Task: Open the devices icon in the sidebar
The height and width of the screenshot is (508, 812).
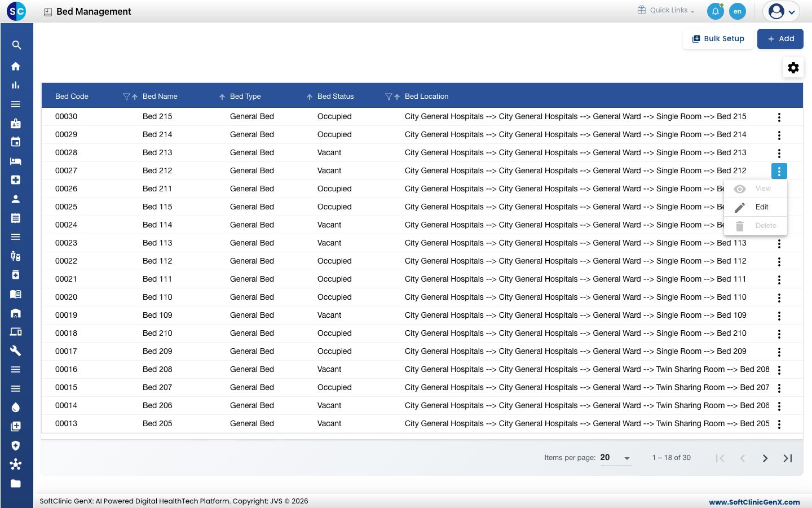Action: (x=16, y=332)
